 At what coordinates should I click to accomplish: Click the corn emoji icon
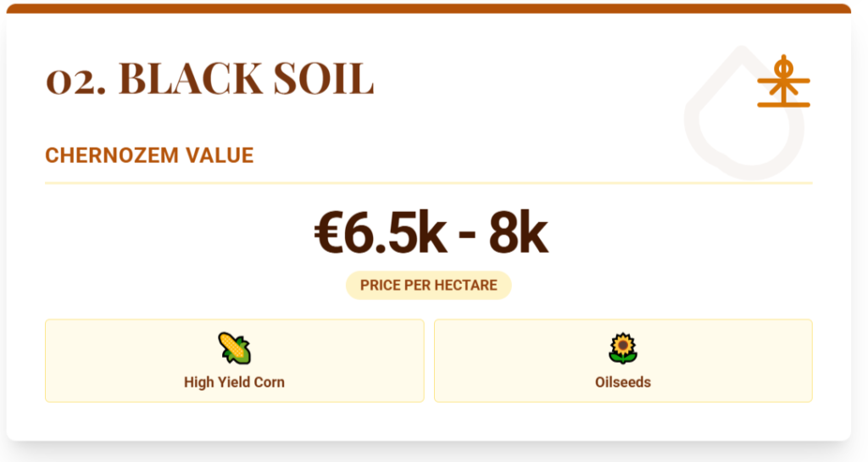234,348
